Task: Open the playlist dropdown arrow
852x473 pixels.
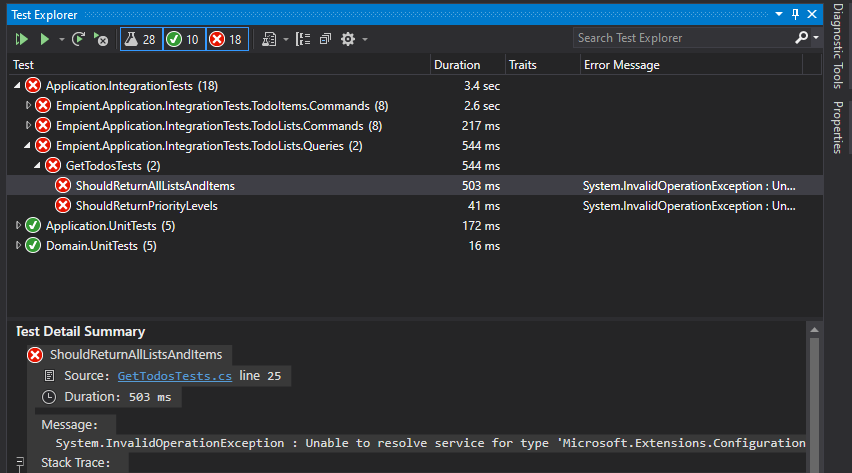Action: coord(286,39)
